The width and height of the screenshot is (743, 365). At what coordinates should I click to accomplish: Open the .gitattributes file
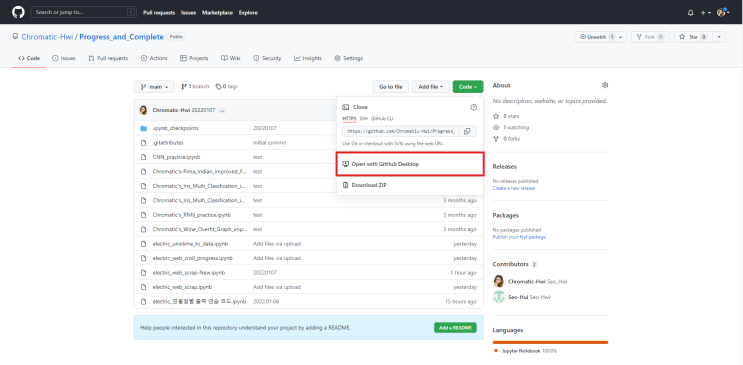(168, 143)
